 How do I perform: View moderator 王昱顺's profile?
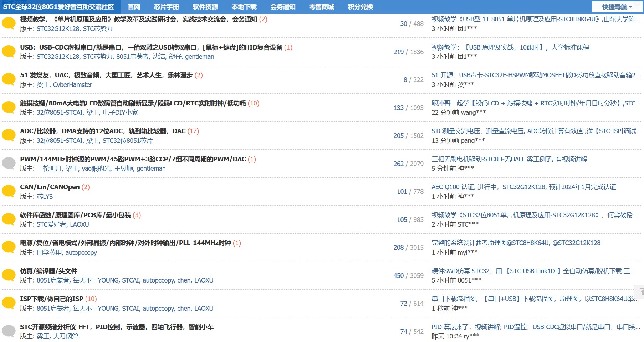point(124,169)
